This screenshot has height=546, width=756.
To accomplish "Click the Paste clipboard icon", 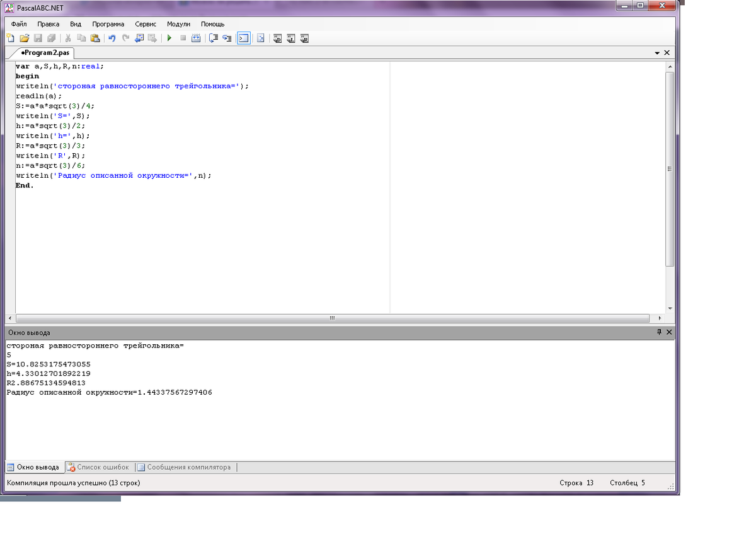I will tap(96, 38).
